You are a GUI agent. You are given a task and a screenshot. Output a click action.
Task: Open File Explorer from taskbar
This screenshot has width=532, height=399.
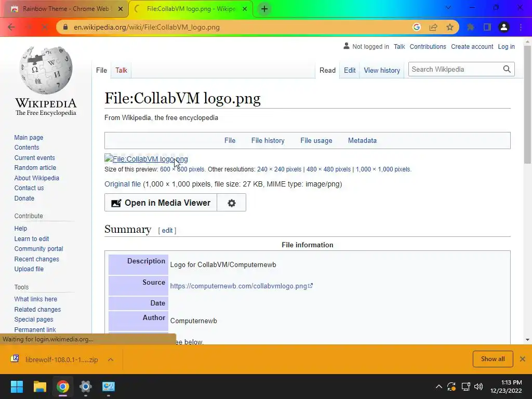[39, 387]
